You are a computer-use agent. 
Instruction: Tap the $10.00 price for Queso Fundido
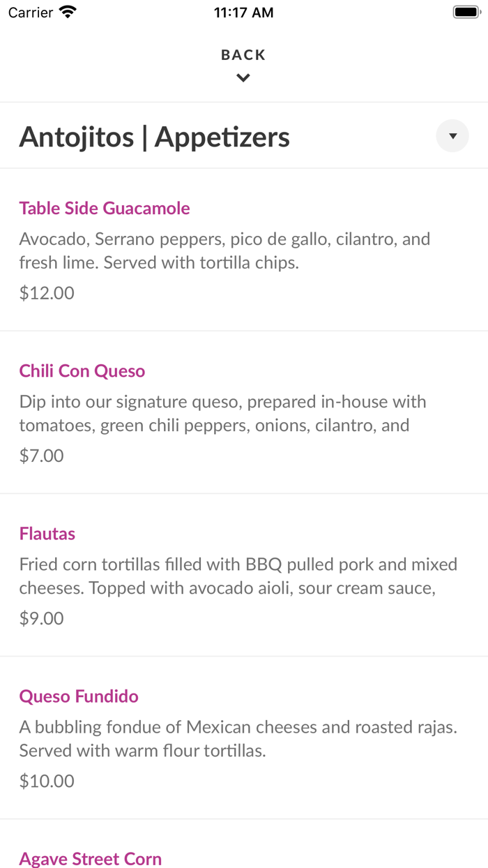(x=46, y=780)
